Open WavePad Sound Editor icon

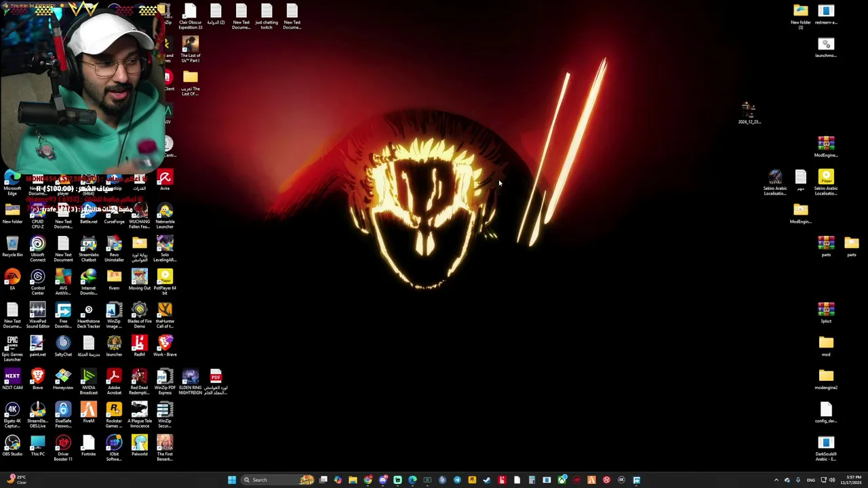pyautogui.click(x=38, y=315)
